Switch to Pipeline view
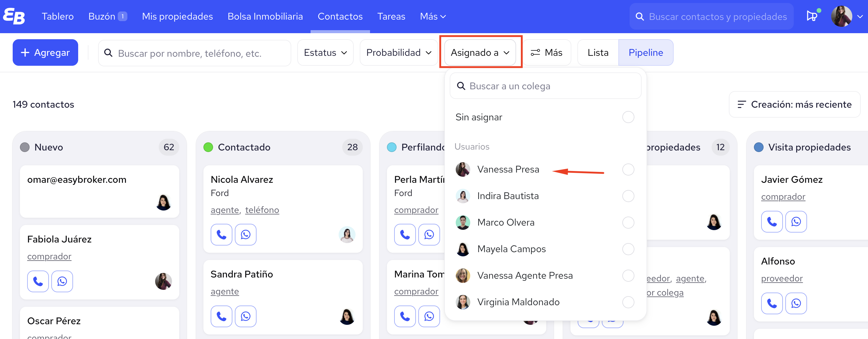 [646, 52]
